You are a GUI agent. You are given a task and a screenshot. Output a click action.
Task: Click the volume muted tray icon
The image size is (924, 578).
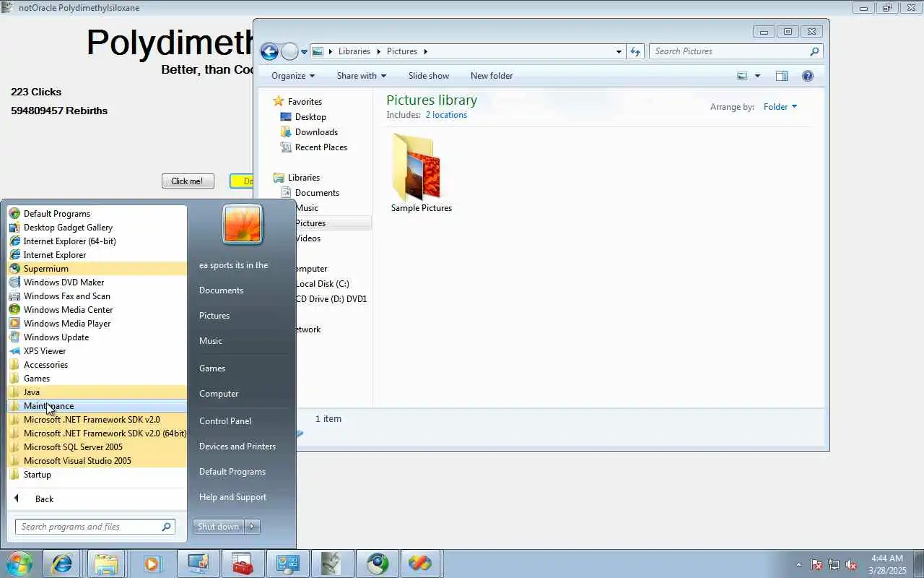point(852,564)
